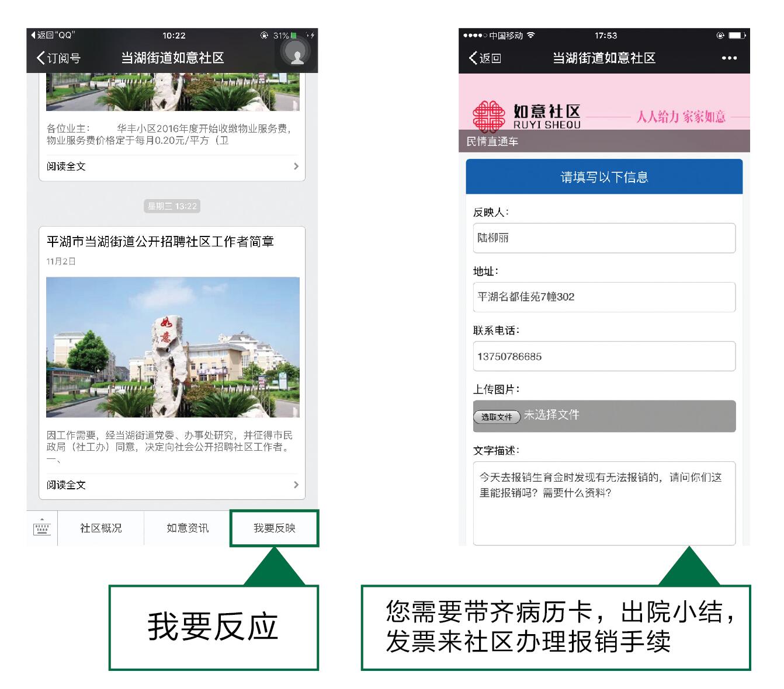
Task: Select the 选取文件 file picker button
Action: click(497, 416)
